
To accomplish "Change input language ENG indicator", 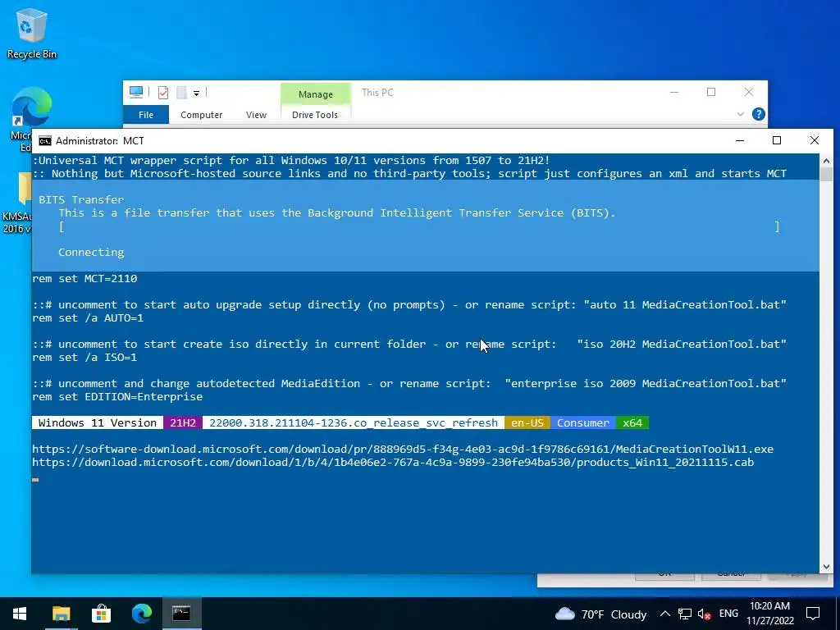I will (728, 614).
